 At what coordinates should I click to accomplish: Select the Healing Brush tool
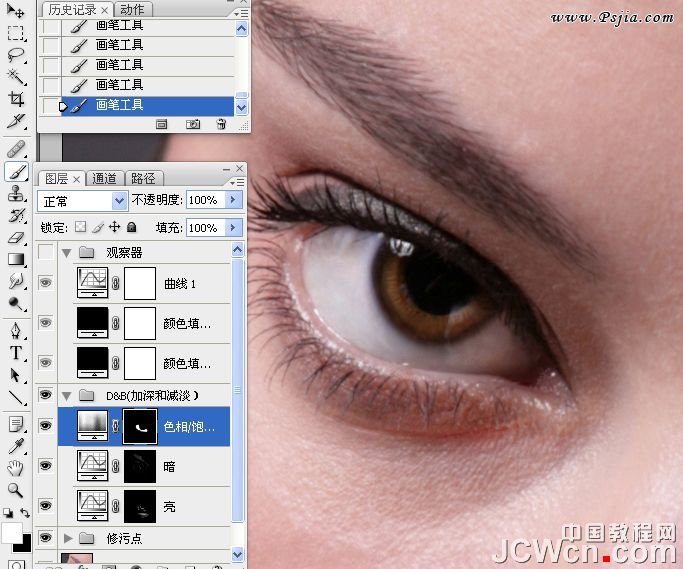16,149
